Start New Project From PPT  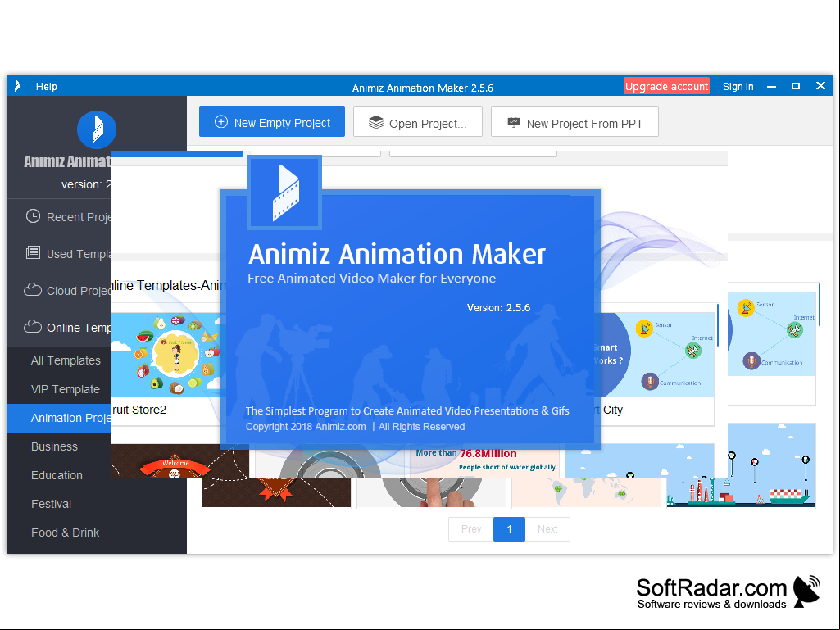(574, 121)
